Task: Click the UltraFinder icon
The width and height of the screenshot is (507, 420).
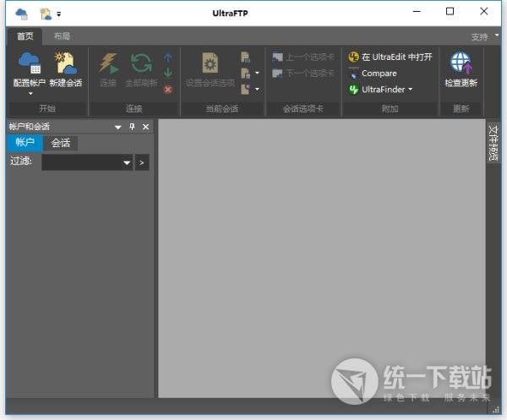Action: click(353, 90)
